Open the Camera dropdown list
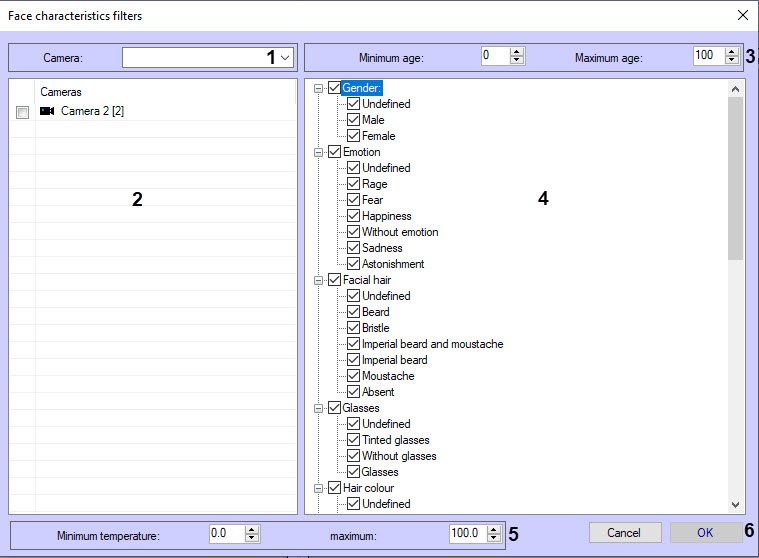Image resolution: width=759 pixels, height=558 pixels. click(x=285, y=58)
